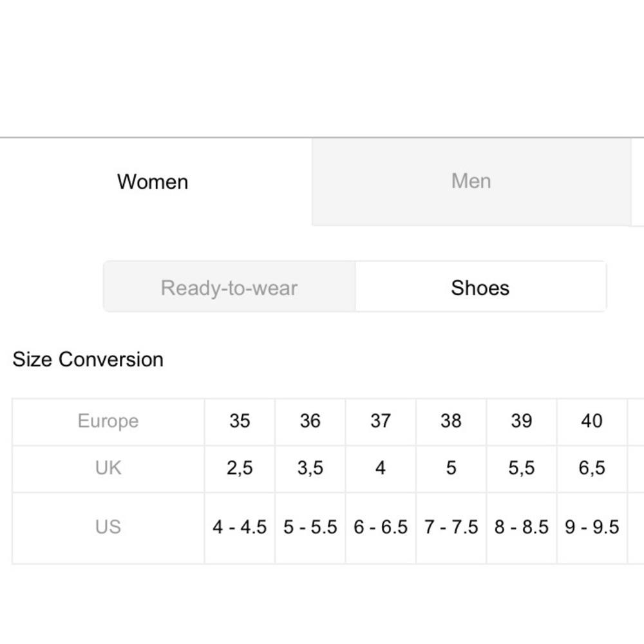The height and width of the screenshot is (644, 644).
Task: Select Europe size 36 cell
Action: click(310, 421)
